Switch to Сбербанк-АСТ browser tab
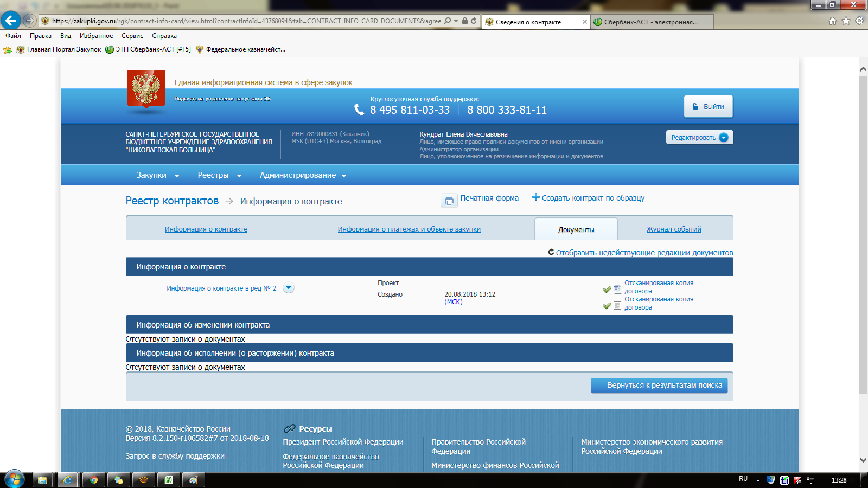 coord(646,22)
